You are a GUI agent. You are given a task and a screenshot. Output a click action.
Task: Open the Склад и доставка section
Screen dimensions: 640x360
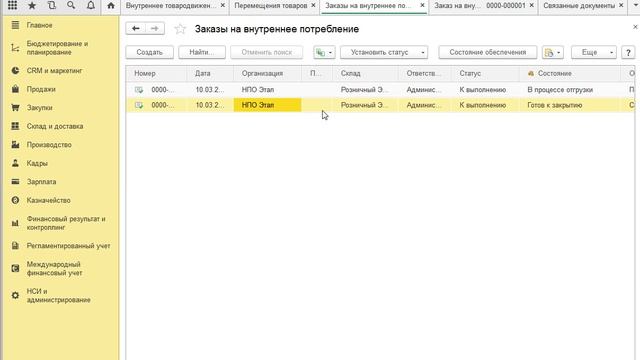tap(55, 126)
